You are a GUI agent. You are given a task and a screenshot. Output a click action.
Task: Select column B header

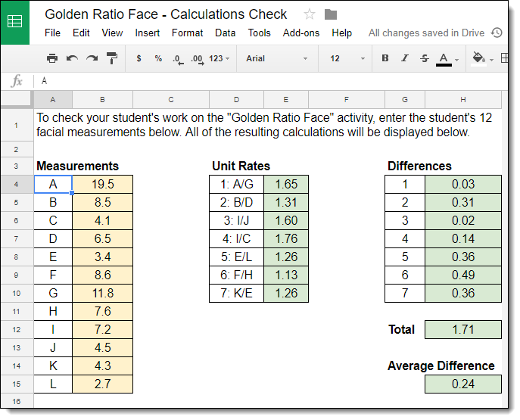102,99
